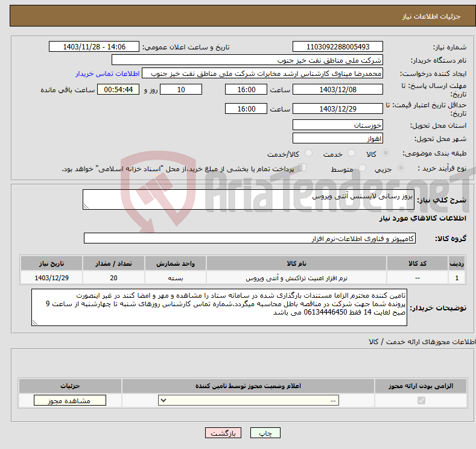The height and width of the screenshot is (449, 476).
Task: Click the resize handle of the شرح کلی نیاز box
Action: [x=86, y=206]
